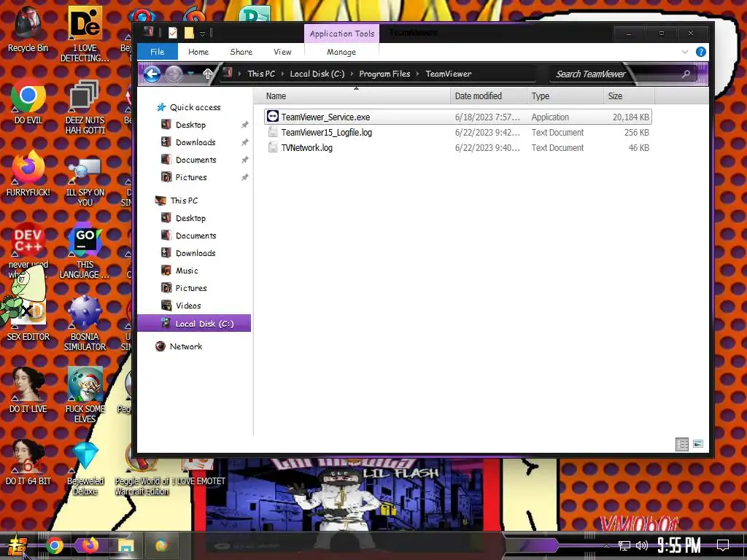Screen dimensions: 747x560
Task: Select Network in navigation pane
Action: click(186, 346)
